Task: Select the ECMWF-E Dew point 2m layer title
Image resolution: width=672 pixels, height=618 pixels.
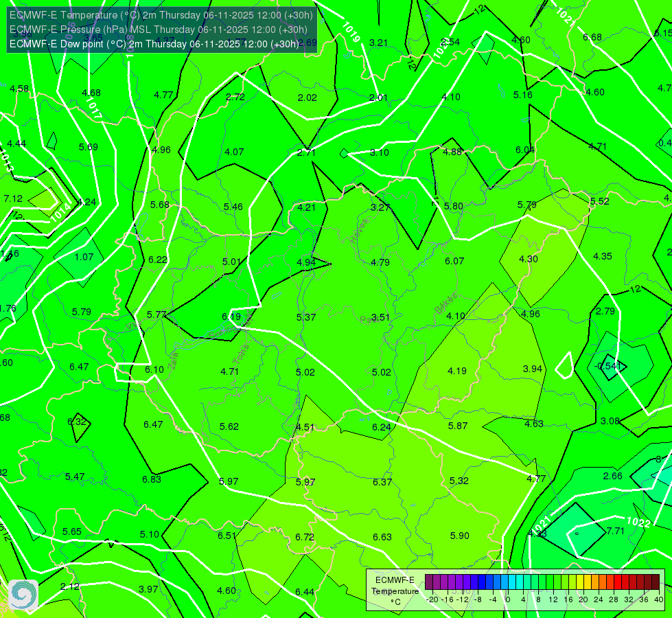Action: (x=154, y=44)
